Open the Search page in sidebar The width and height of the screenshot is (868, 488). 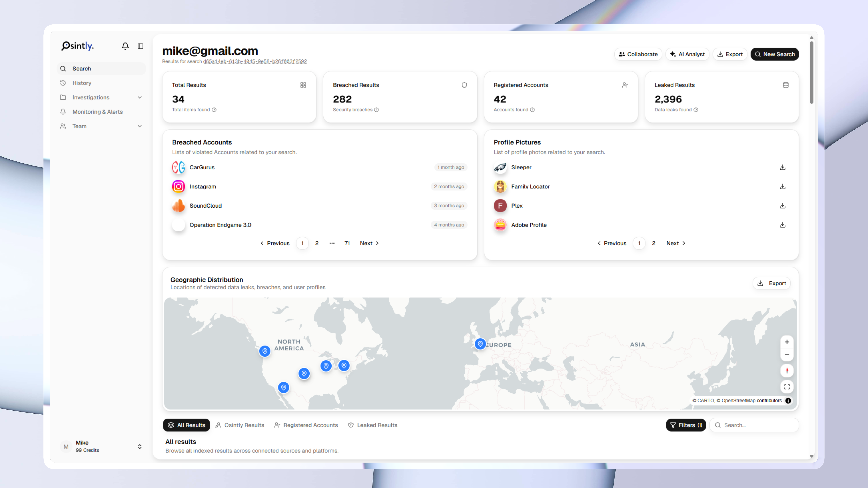(x=101, y=69)
